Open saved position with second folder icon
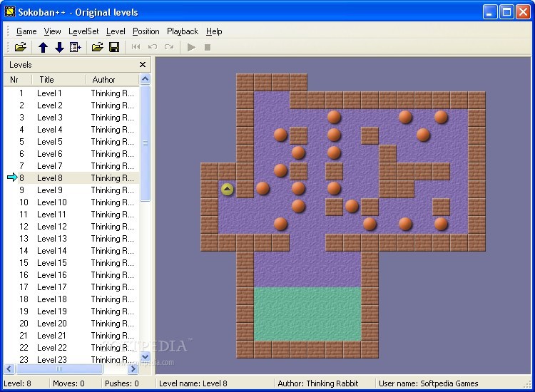The height and width of the screenshot is (392, 535). pos(97,47)
